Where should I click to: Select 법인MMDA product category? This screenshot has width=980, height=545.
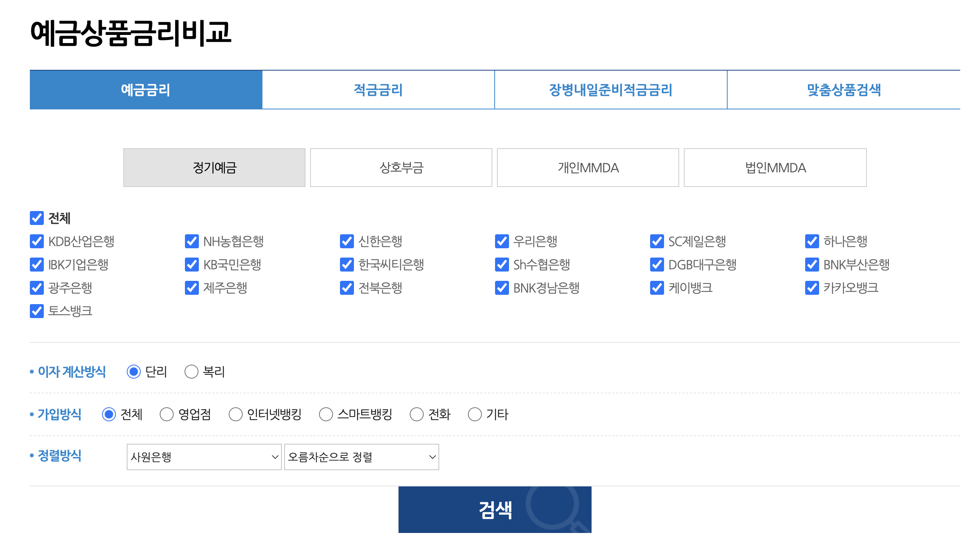(x=775, y=168)
